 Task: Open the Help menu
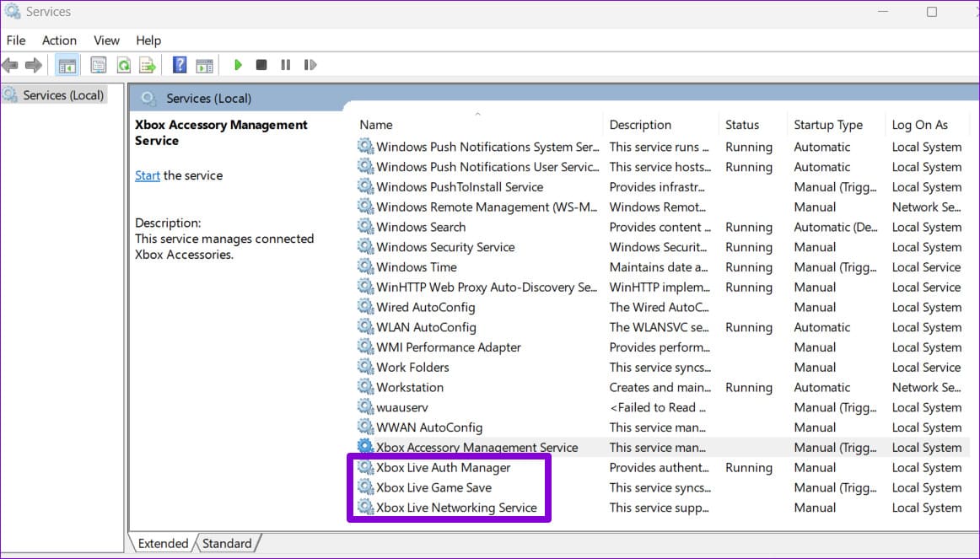tap(148, 40)
